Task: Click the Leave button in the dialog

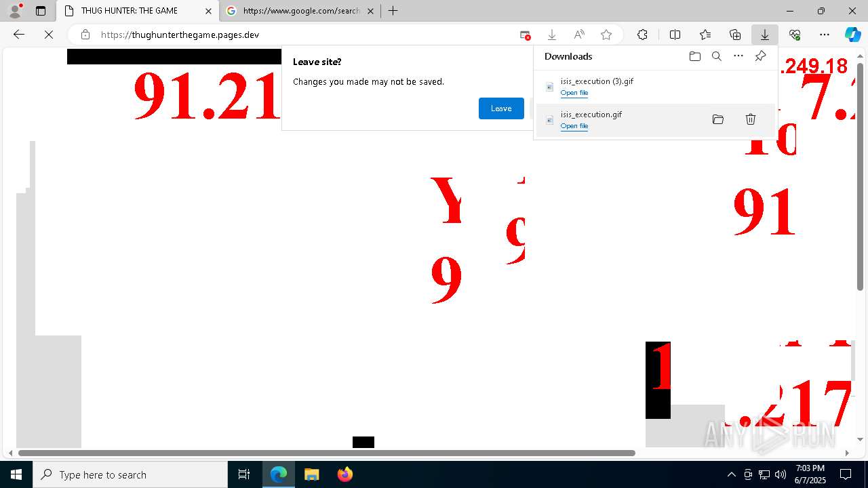Action: click(501, 108)
